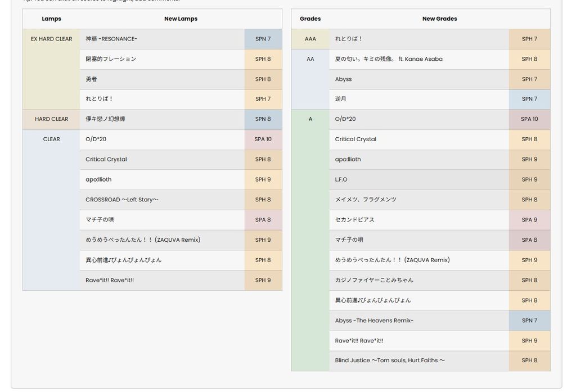Image resolution: width=576 pixels, height=392 pixels.
Task: Click the plain Abyss score under AA grade
Action: click(x=343, y=79)
